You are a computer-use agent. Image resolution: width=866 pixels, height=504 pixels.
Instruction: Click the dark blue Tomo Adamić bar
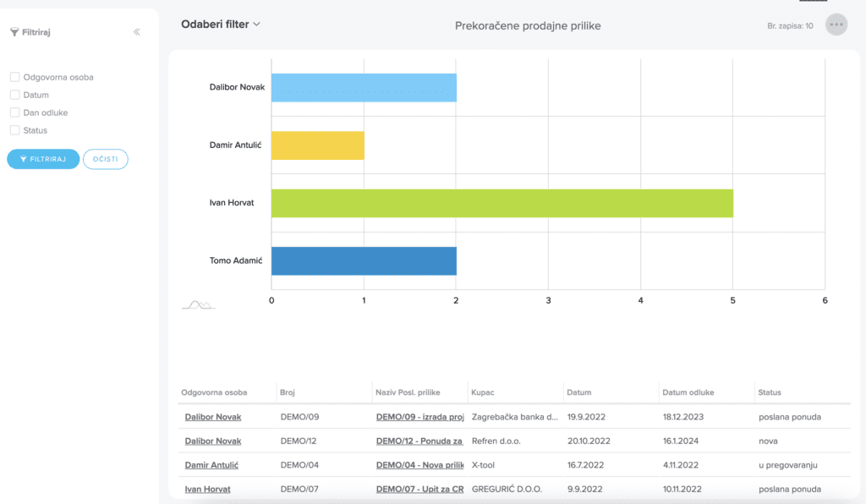(x=364, y=260)
